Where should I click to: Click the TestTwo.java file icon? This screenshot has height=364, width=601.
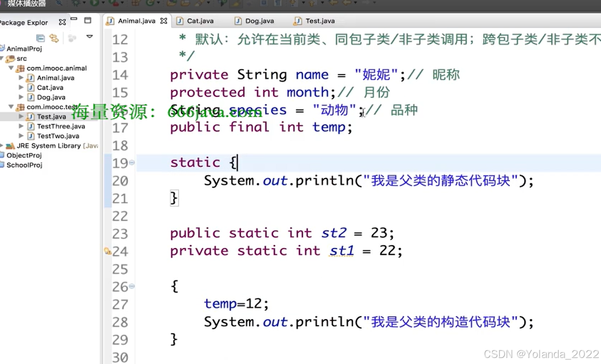(31, 136)
